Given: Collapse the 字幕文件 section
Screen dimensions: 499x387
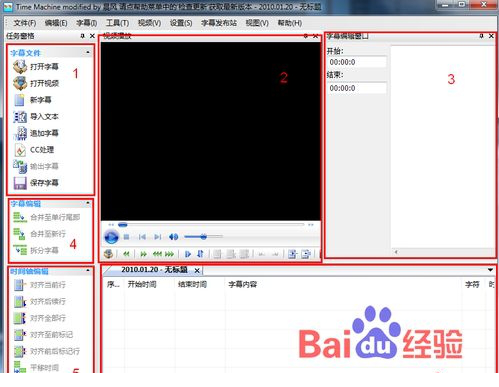Looking at the screenshot, I should (x=88, y=52).
